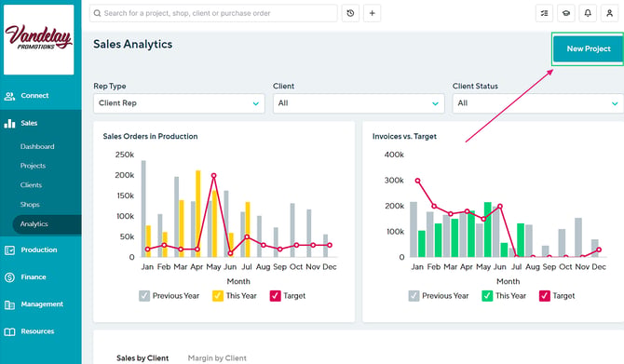The width and height of the screenshot is (624, 364).
Task: Toggle Previous Year in Sales Orders chart
Action: pyautogui.click(x=144, y=296)
